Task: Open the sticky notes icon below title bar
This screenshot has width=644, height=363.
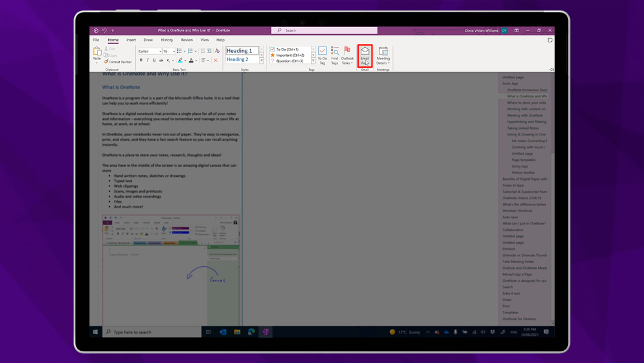Action: (550, 40)
